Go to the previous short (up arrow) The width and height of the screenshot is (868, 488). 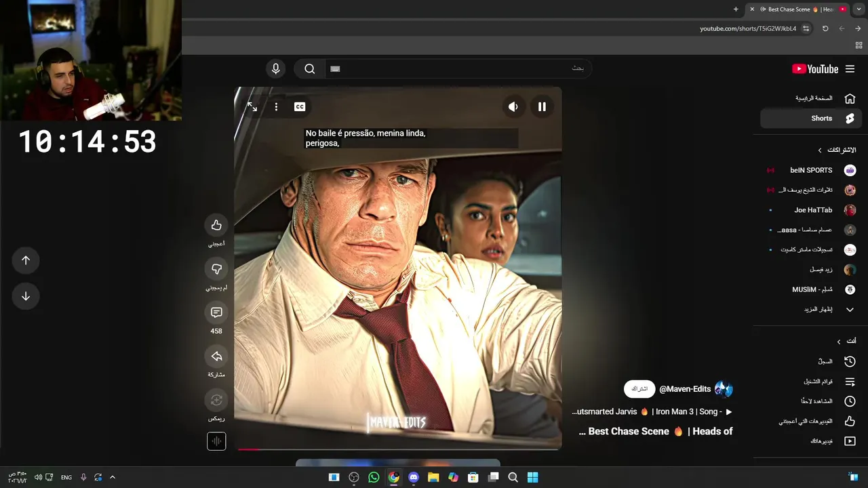(x=26, y=260)
